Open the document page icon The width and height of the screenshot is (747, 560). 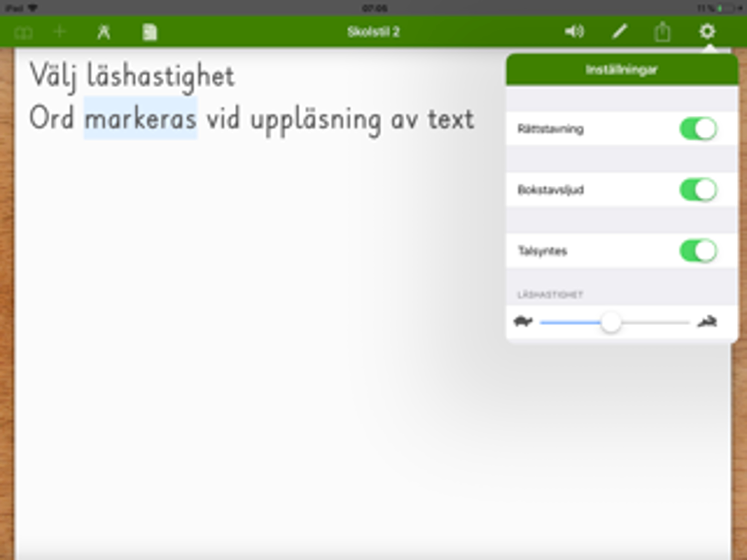[x=150, y=33]
